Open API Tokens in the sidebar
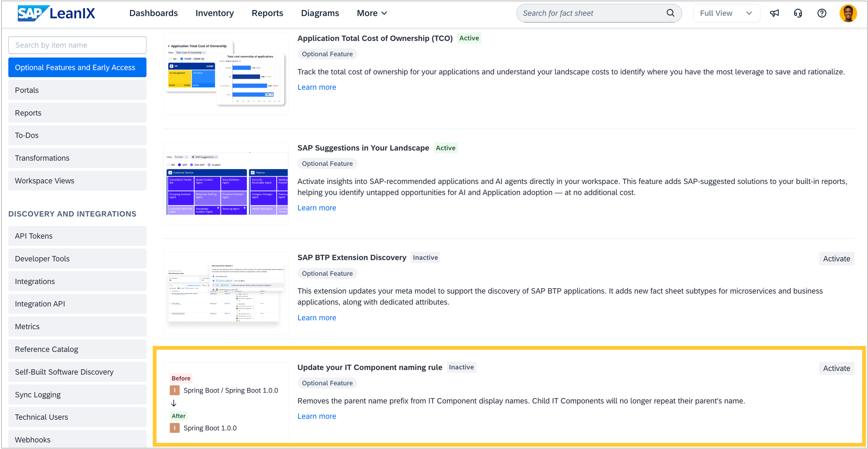Screen dimensions: 868x449 coord(77,236)
